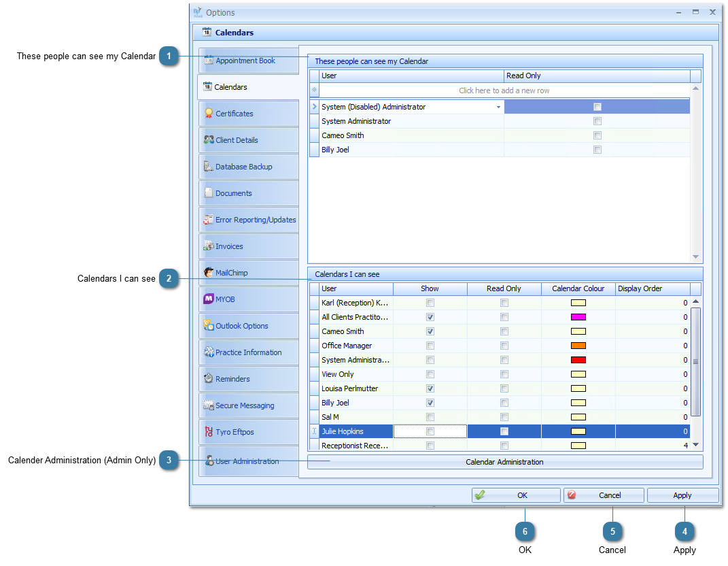Viewport: 728px width, 566px height.
Task: Click the Invoices icon
Action: click(209, 246)
